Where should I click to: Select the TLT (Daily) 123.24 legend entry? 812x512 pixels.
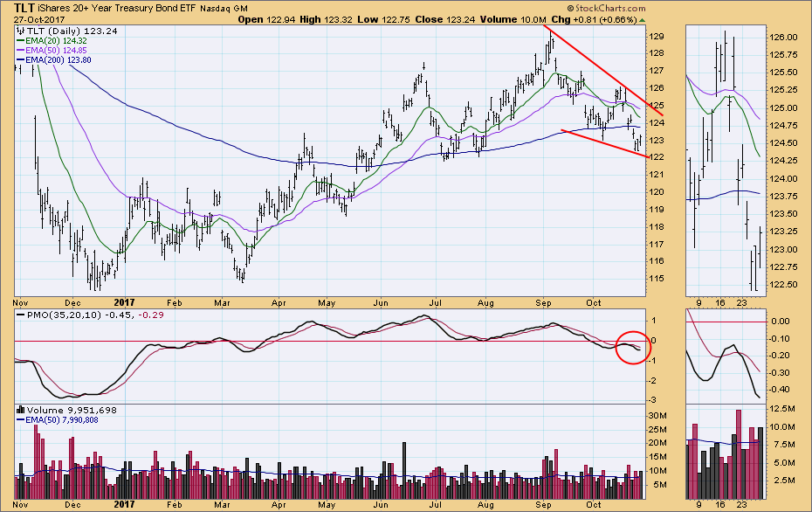point(72,31)
